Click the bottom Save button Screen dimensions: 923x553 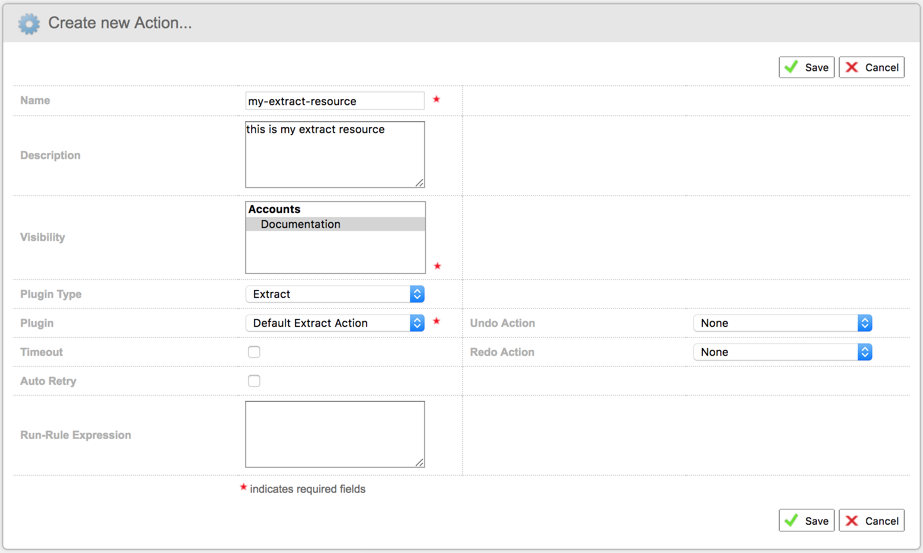806,521
